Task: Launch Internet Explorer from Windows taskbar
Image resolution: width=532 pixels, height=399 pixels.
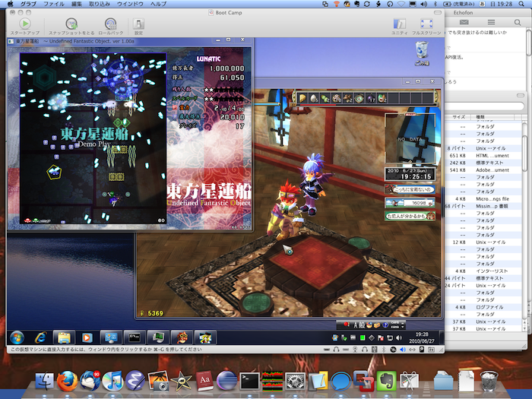Action: pyautogui.click(x=41, y=337)
